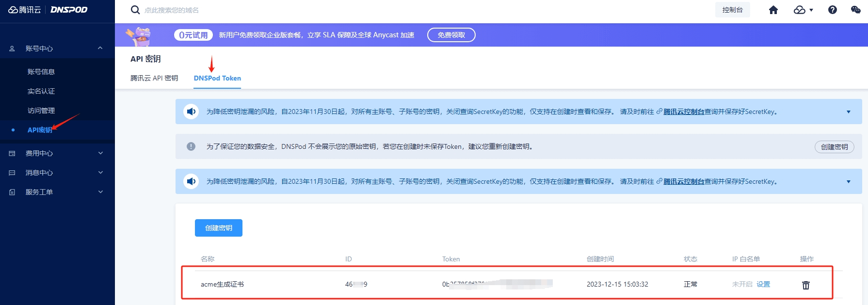868x305 pixels.
Task: Click the Tencent Cloud logo
Action: click(x=25, y=10)
